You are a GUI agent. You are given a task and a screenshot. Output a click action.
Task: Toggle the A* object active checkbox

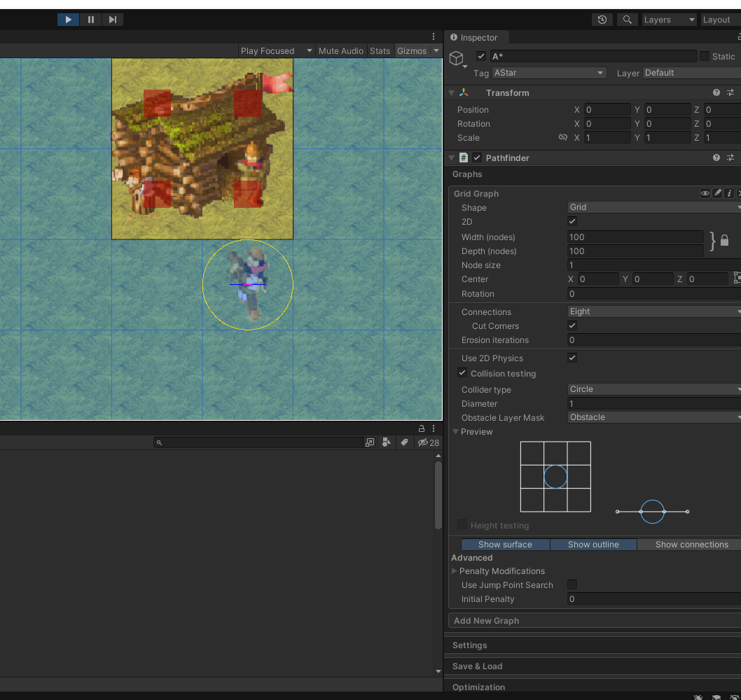[481, 56]
